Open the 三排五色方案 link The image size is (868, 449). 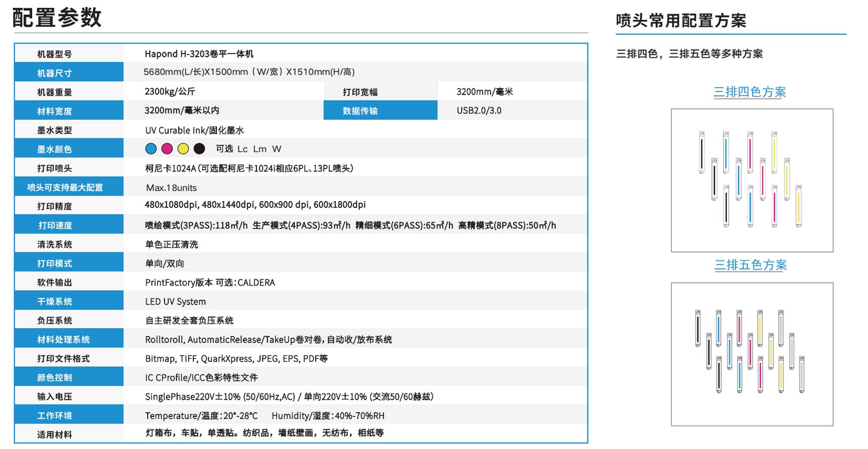coord(750,265)
